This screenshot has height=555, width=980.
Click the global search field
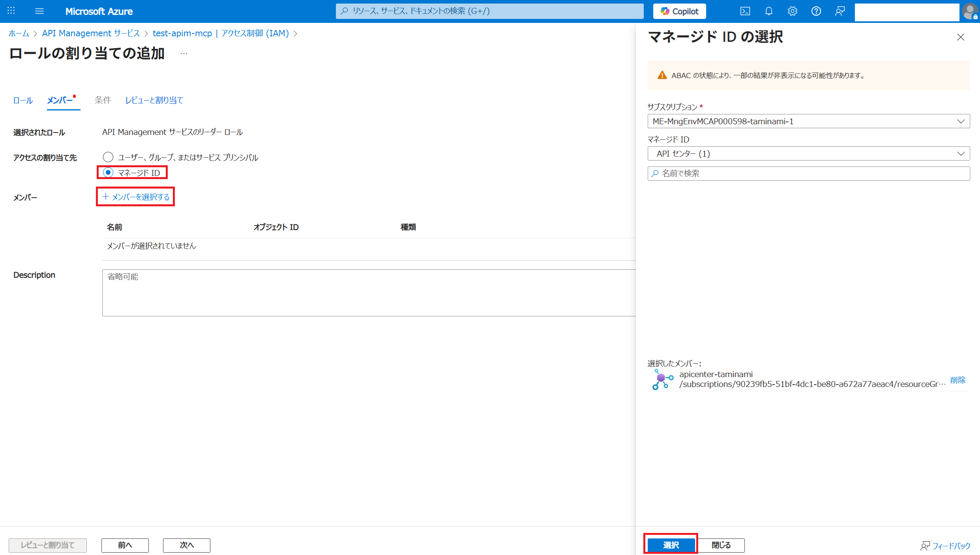[489, 11]
